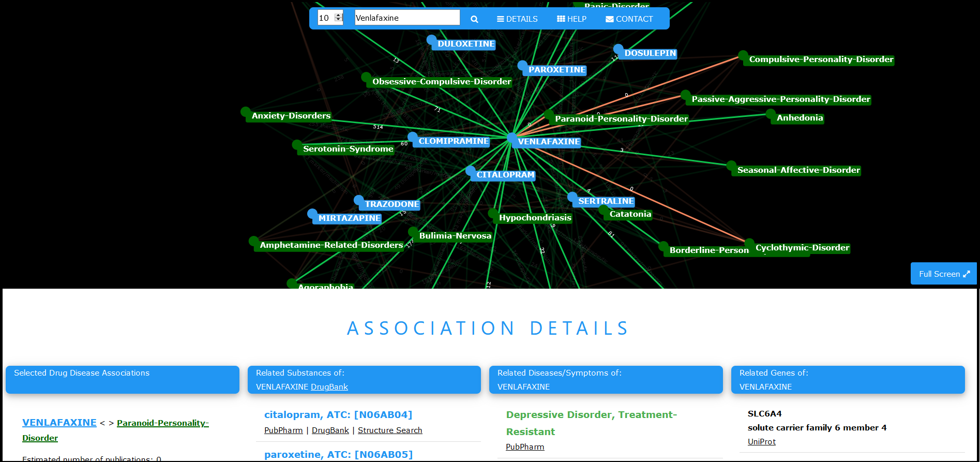The image size is (980, 462).
Task: Select the Cyclothymic-Disorder node
Action: (802, 248)
